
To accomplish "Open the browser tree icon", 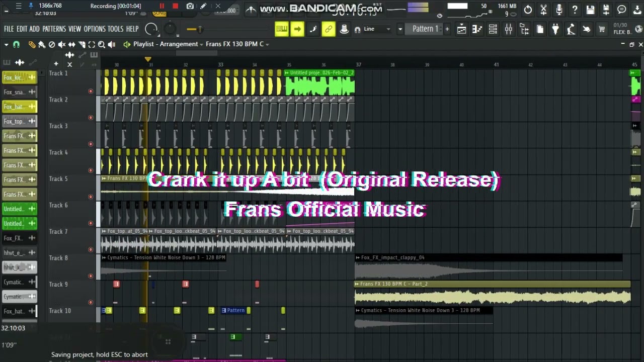I will point(524,29).
